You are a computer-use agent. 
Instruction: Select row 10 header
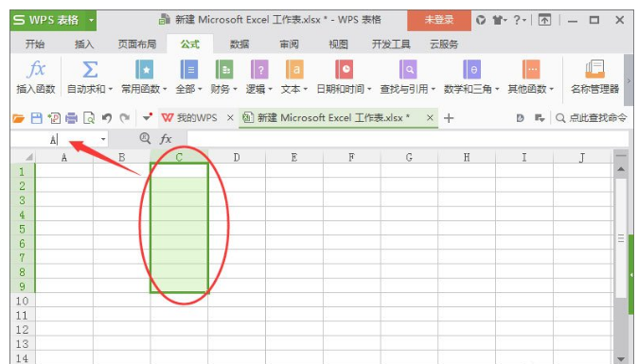pos(23,301)
